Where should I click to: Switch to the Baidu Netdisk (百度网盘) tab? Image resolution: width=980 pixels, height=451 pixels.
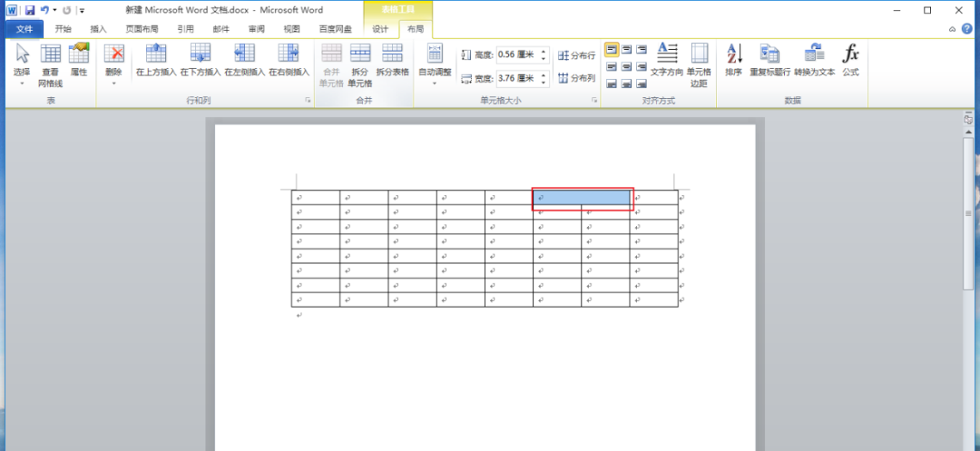[x=336, y=29]
